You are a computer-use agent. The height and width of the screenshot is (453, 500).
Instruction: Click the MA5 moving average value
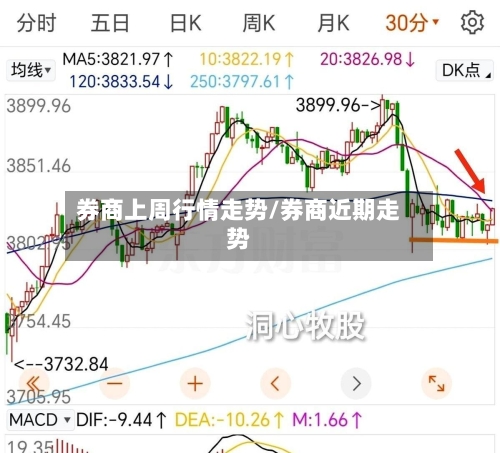118,59
